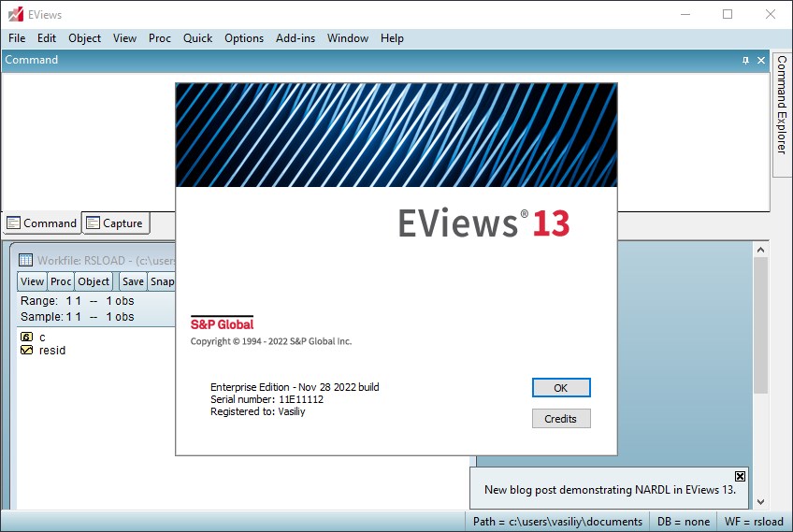
Task: Click the scroll down arrow of workspace
Action: tap(760, 502)
